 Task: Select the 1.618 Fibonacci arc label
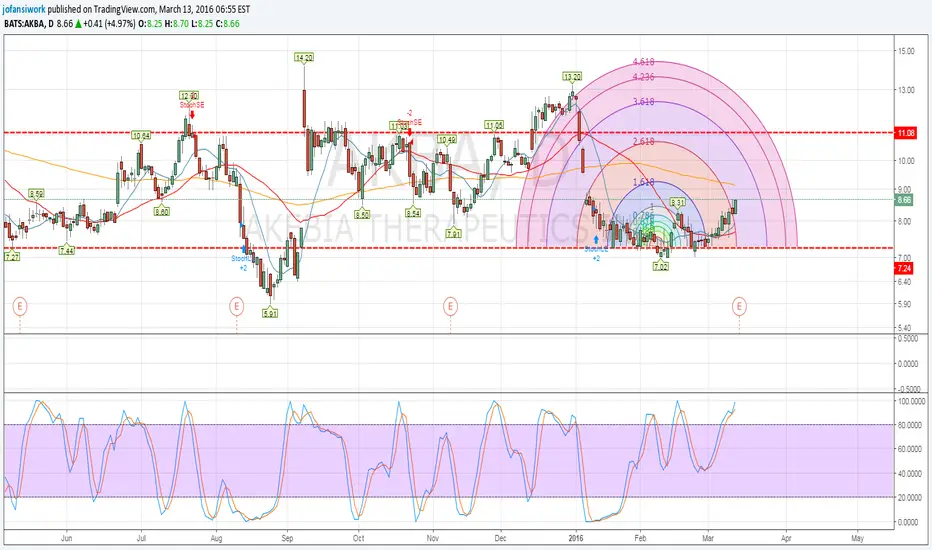point(644,182)
